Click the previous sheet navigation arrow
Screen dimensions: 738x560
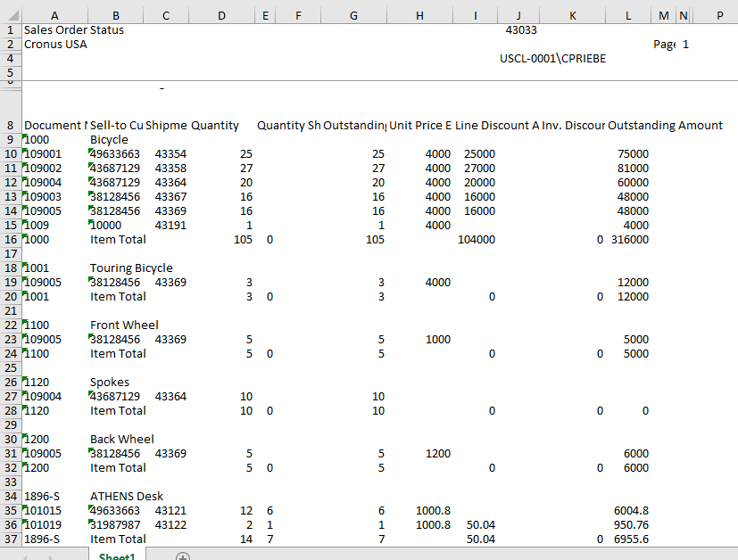tap(27, 556)
